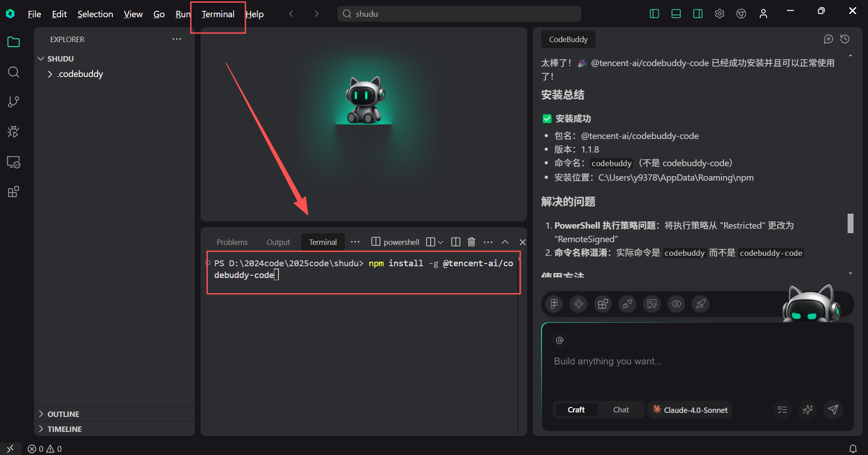Image resolution: width=868 pixels, height=455 pixels.
Task: Maximize the panel with the up chevron
Action: pos(505,242)
